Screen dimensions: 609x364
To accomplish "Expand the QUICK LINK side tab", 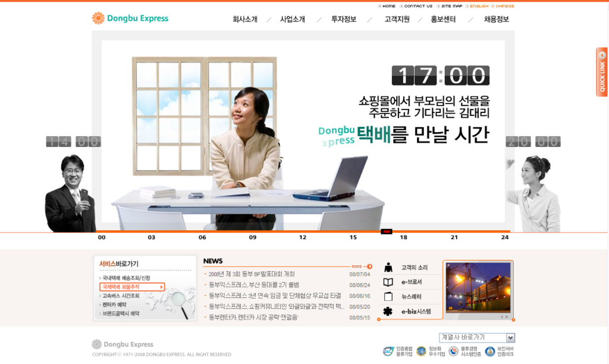I will 602,72.
